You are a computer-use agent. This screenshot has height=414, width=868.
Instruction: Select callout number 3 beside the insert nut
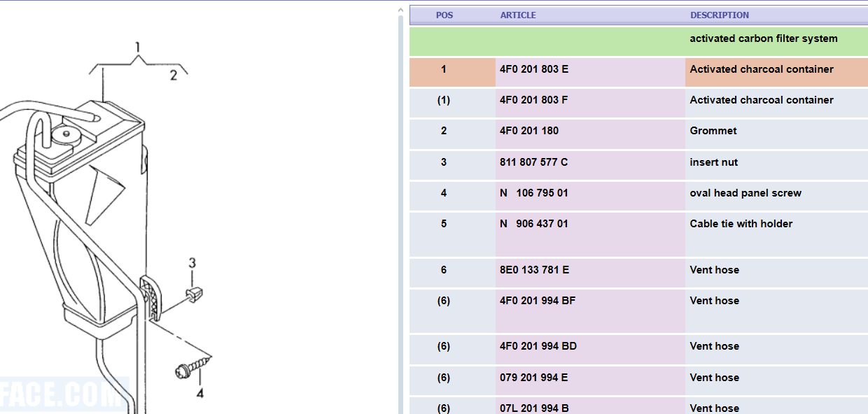click(x=192, y=264)
